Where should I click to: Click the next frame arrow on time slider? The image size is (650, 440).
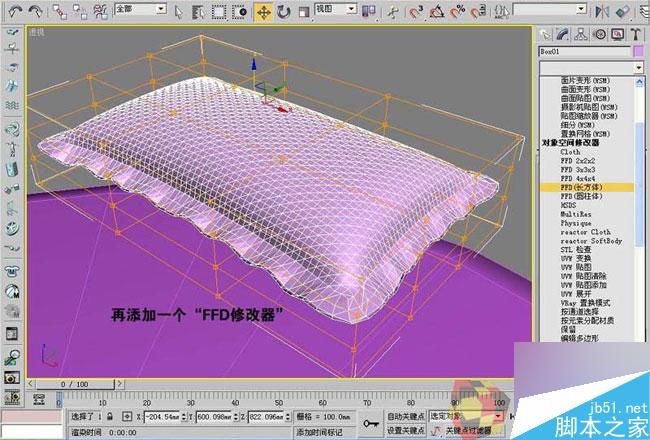(x=119, y=384)
